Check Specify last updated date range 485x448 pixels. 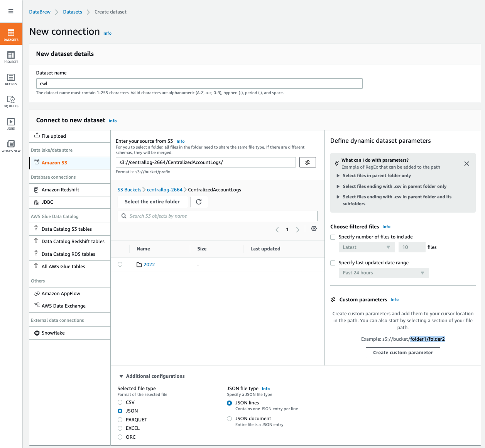pyautogui.click(x=333, y=263)
